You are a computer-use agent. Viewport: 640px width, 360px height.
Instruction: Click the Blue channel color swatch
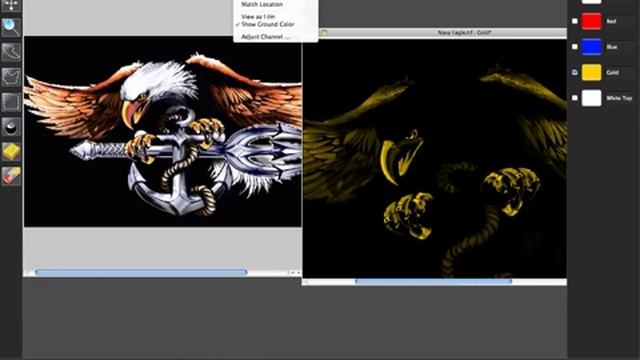(591, 47)
